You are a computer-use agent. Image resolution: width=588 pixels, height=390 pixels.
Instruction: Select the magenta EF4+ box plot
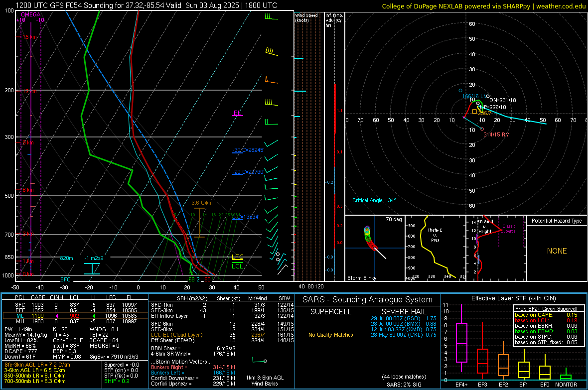pos(461,338)
